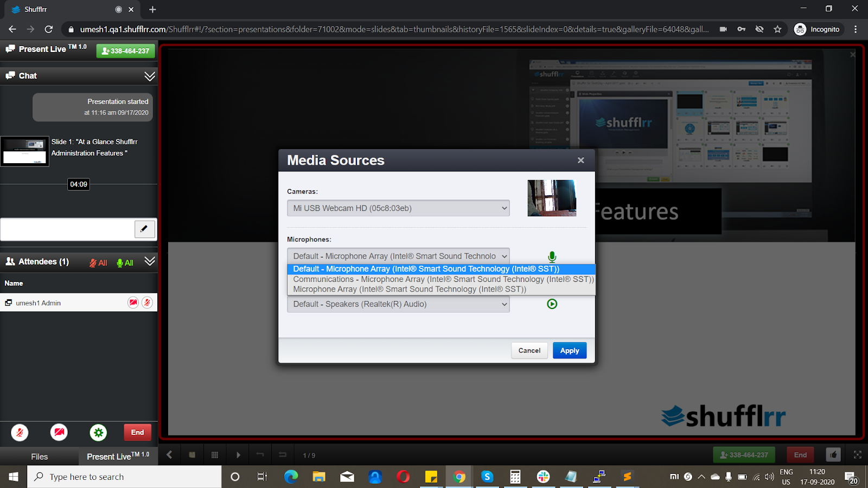Click Apply in Media Sources
This screenshot has height=488, width=868.
click(570, 350)
